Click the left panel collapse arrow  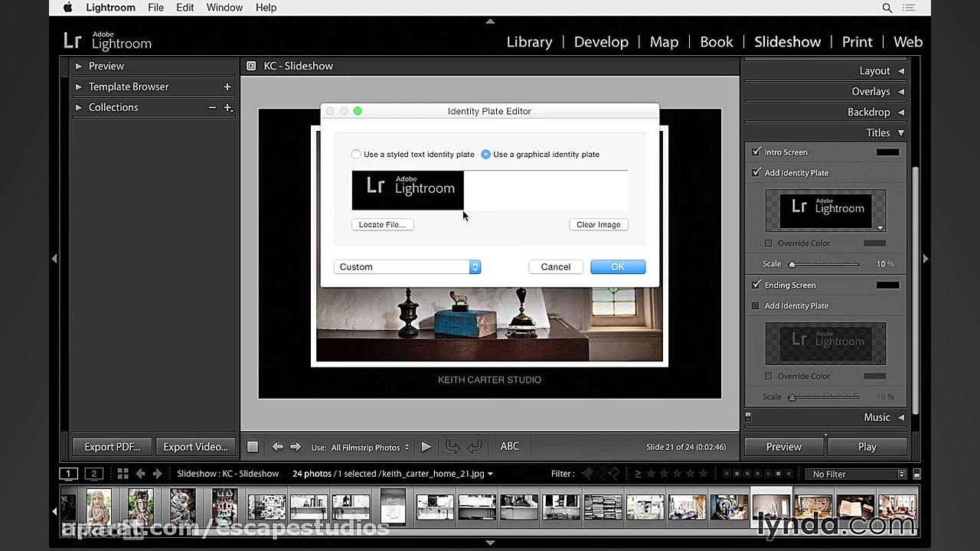point(54,258)
